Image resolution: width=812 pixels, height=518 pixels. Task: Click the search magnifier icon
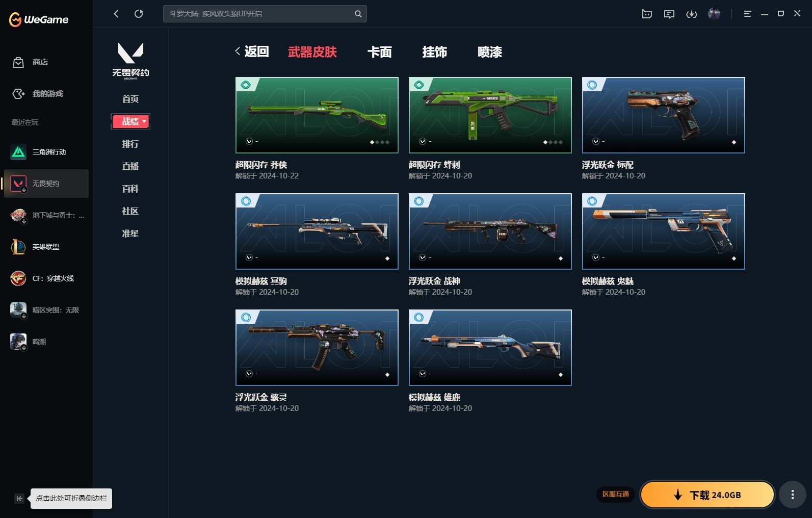coord(358,14)
